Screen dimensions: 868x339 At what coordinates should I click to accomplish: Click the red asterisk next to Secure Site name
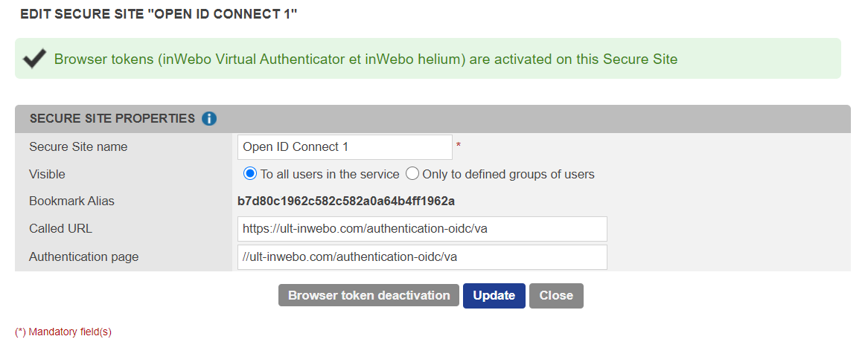459,146
